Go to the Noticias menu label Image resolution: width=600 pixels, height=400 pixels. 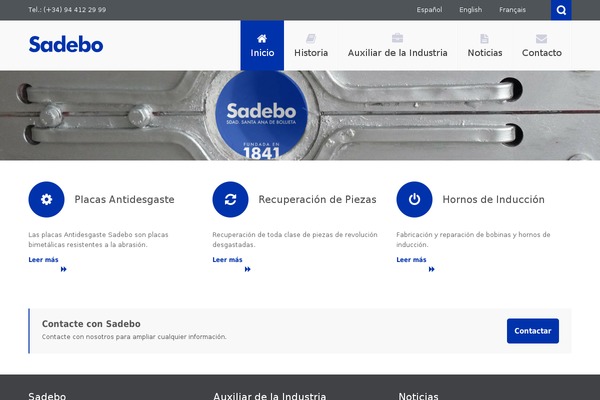[485, 53]
